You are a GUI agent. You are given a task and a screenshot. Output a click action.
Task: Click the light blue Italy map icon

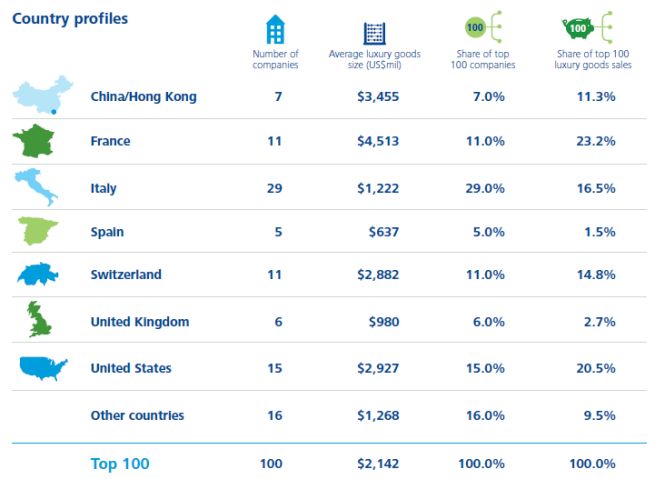[x=37, y=187]
